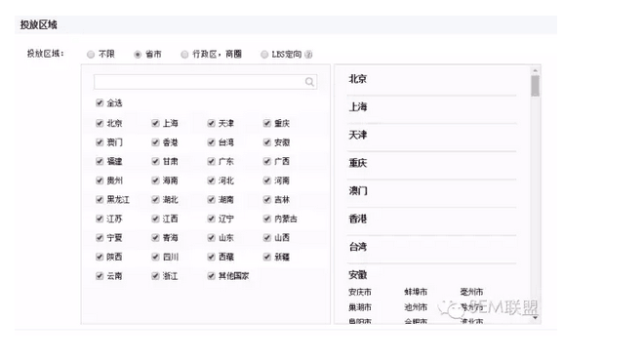Select the 不限 radio option
Image resolution: width=644 pixels, height=361 pixels.
[x=91, y=55]
